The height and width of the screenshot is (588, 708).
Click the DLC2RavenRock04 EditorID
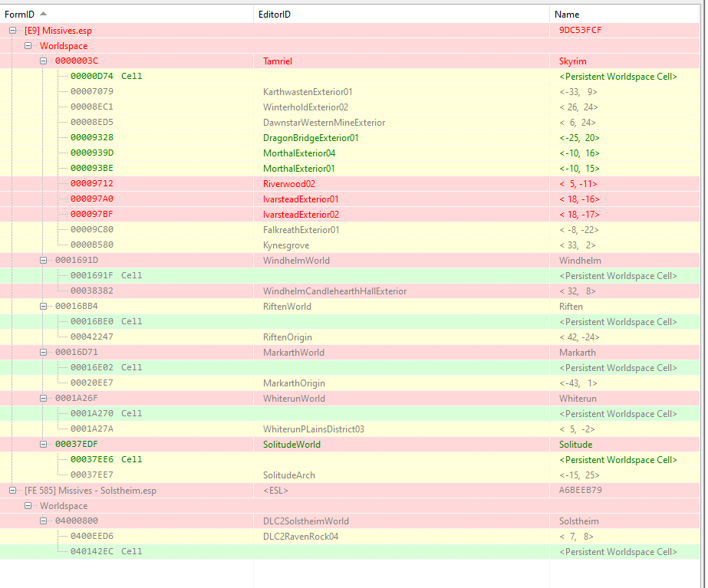301,537
